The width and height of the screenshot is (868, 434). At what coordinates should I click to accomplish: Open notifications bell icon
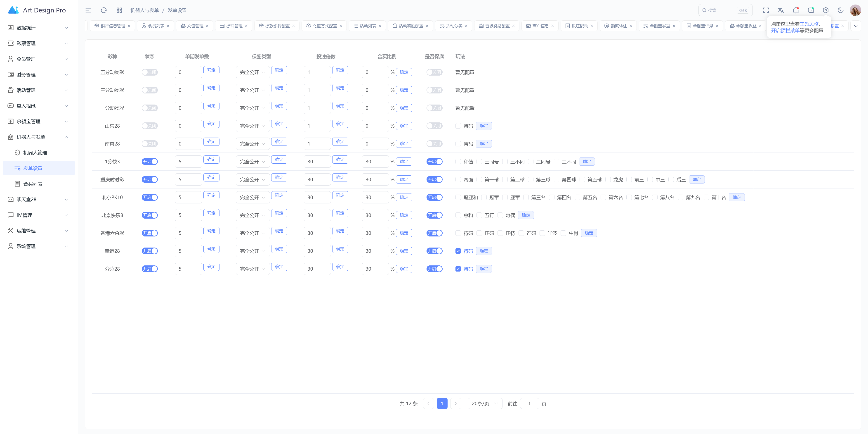[x=796, y=10]
